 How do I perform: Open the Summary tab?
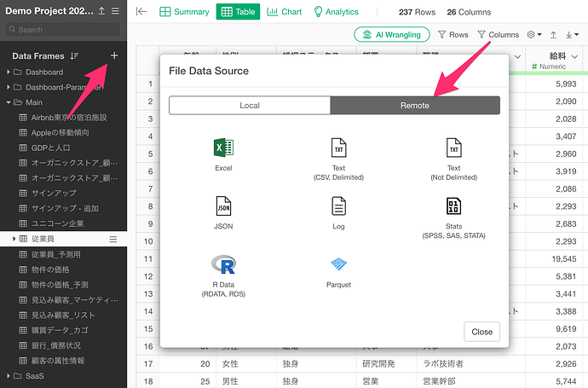(x=184, y=12)
